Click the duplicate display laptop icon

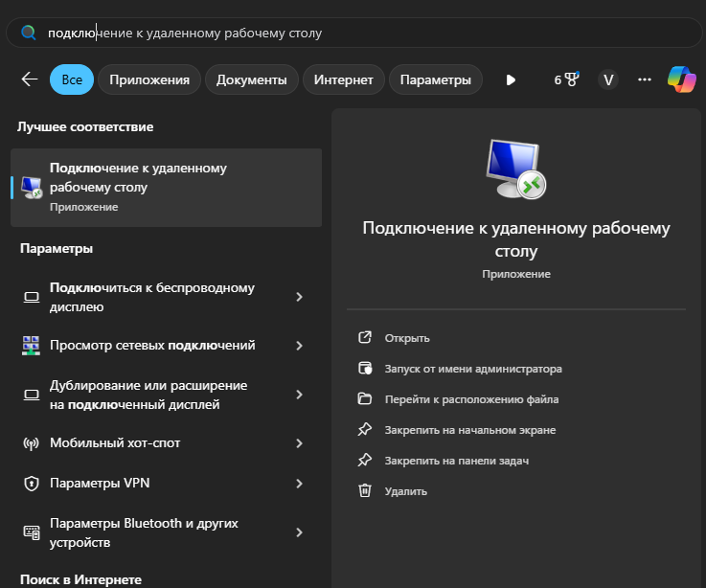pyautogui.click(x=32, y=395)
